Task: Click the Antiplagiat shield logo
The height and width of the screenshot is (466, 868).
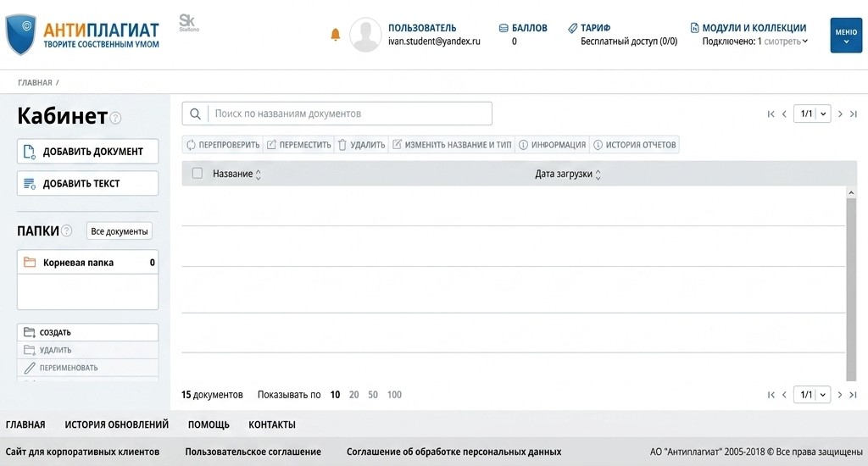Action: 20,34
